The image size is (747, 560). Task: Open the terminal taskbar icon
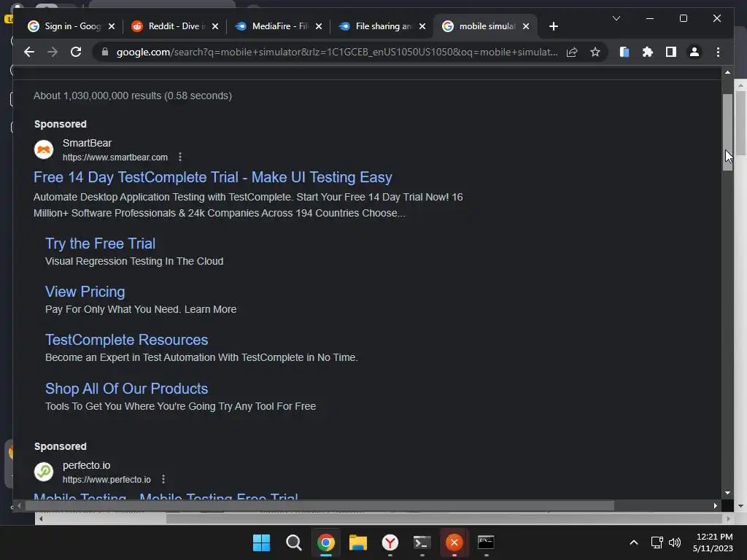[422, 542]
